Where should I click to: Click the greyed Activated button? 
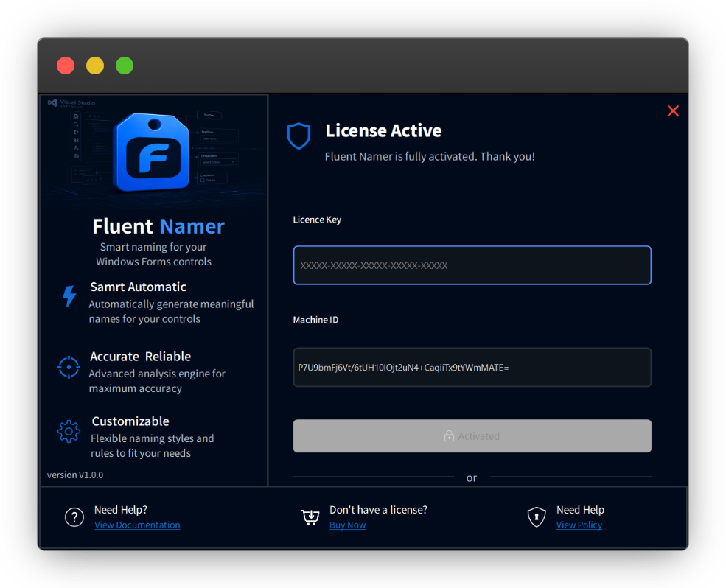[x=472, y=435]
